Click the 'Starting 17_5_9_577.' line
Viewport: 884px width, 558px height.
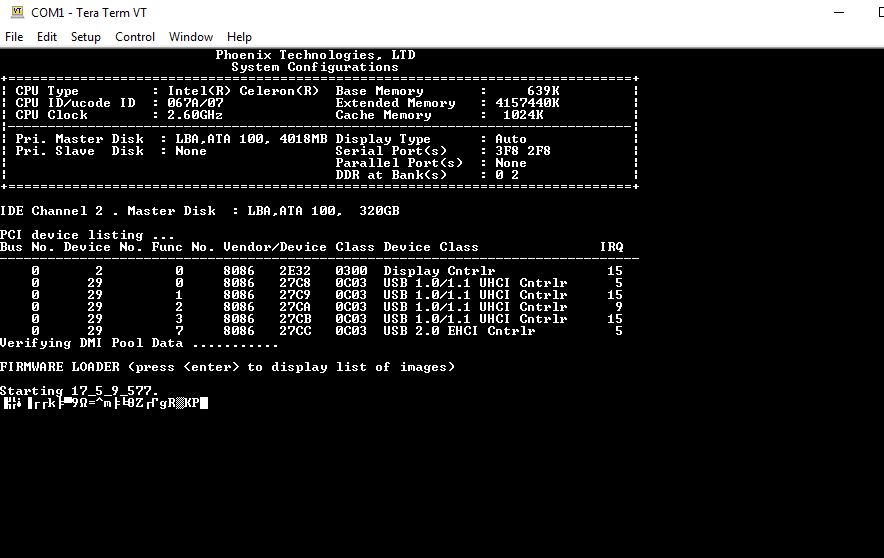click(x=79, y=391)
